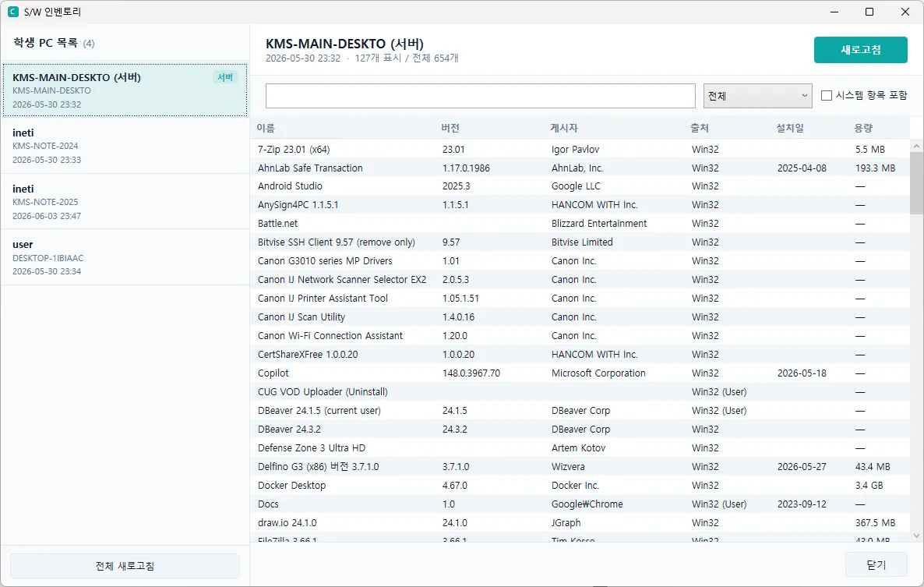Select Canon IJ Printer Assistant Tool row
Image resolution: width=924 pixels, height=587 pixels.
coord(580,299)
